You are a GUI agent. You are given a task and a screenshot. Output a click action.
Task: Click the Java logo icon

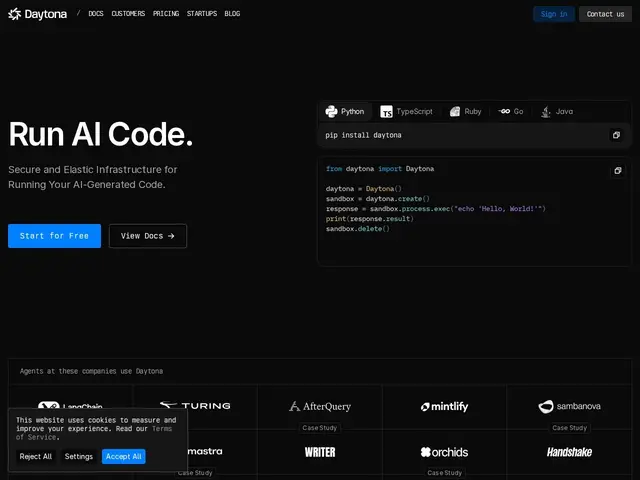pyautogui.click(x=546, y=111)
